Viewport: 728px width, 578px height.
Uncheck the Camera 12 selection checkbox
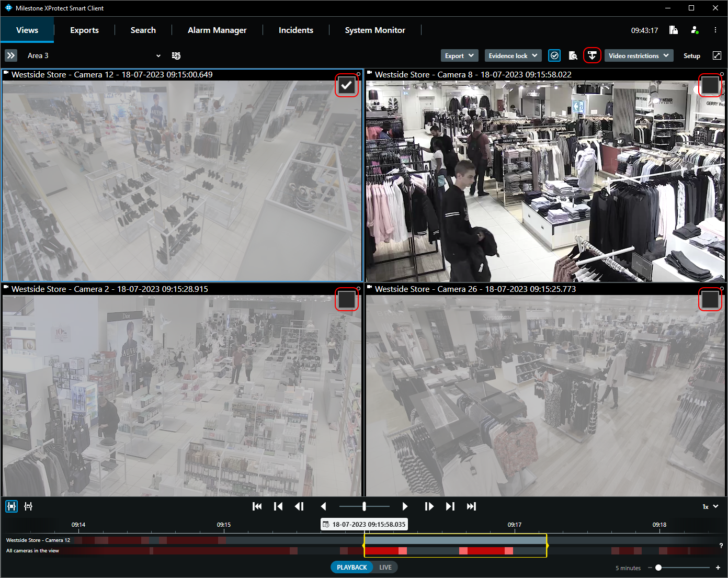[346, 85]
